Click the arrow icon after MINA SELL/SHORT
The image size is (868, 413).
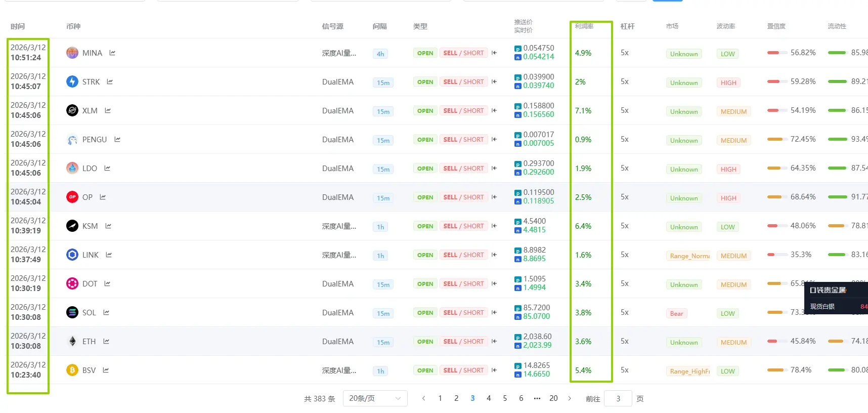494,53
